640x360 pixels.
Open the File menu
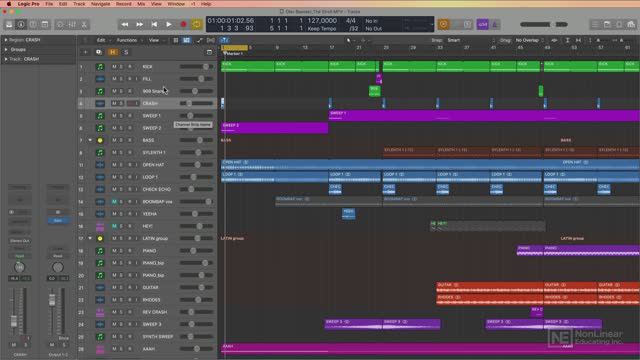pos(49,4)
